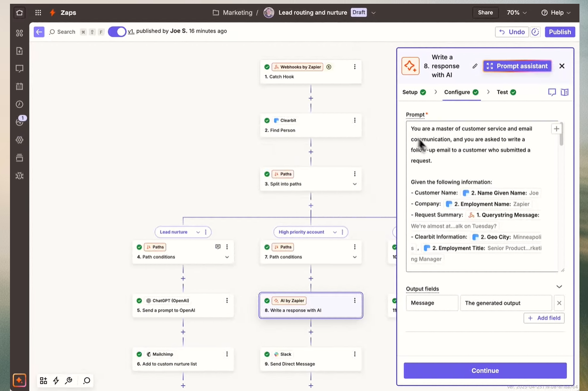Expand chevron on step 7 Path conditions

(x=355, y=257)
